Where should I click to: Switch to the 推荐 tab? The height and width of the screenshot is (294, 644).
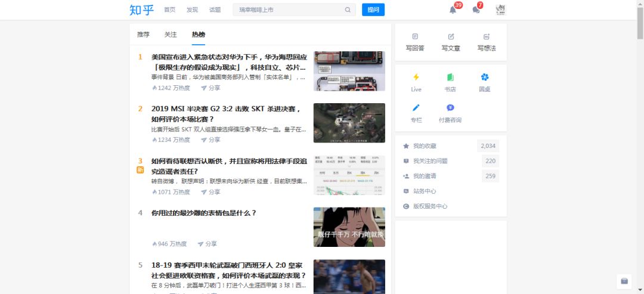point(143,35)
